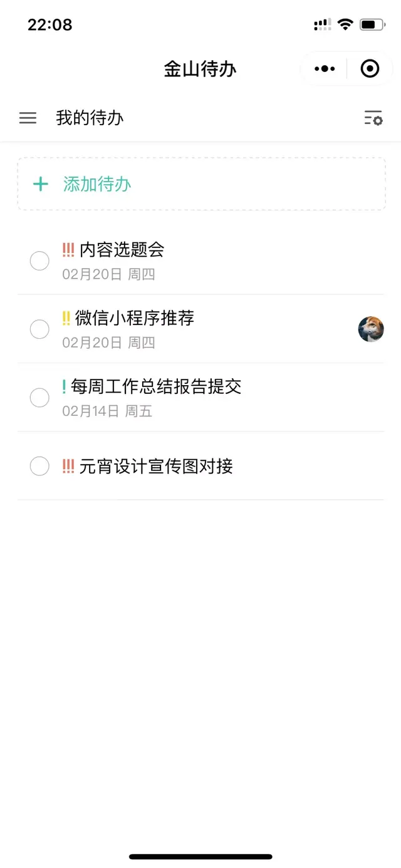Tap green priority mark on 每周工作总结报告提交

64,386
